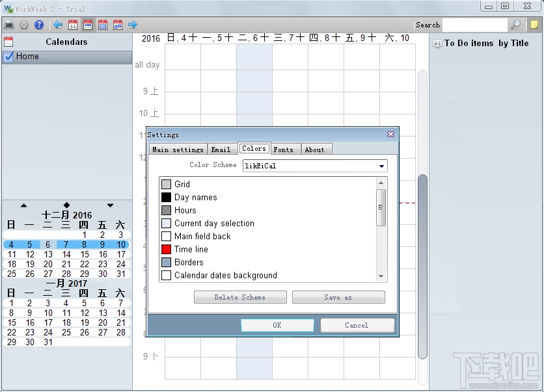This screenshot has height=392, width=544.
Task: Confirm settings with OK button
Action: [277, 325]
